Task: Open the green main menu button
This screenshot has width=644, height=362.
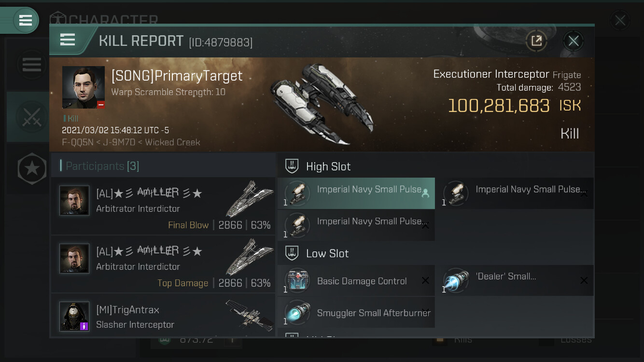Action: [x=25, y=20]
